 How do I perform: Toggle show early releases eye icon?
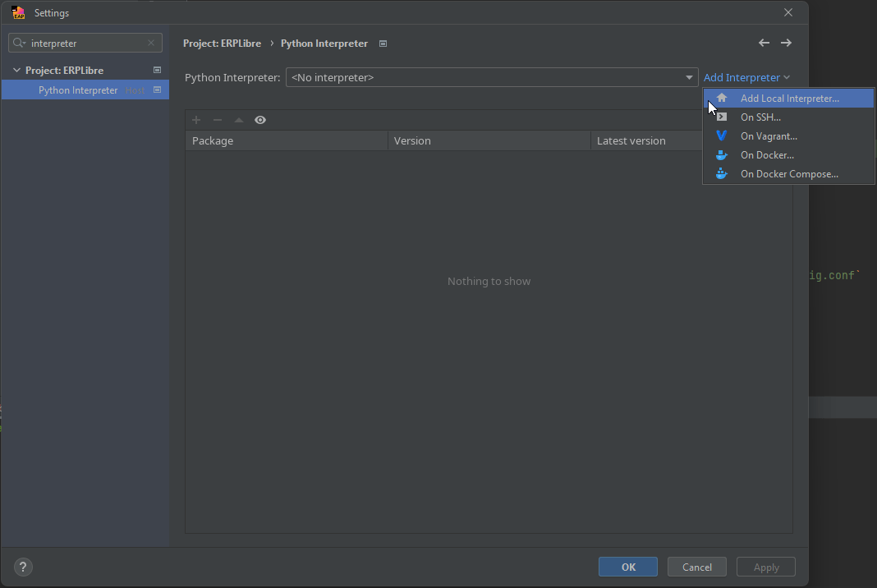click(260, 120)
